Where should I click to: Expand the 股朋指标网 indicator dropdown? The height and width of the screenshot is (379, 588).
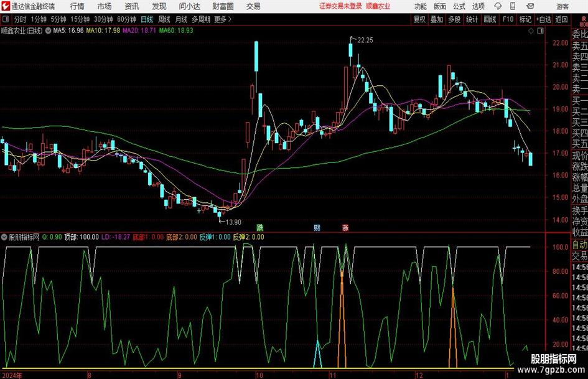(4, 237)
